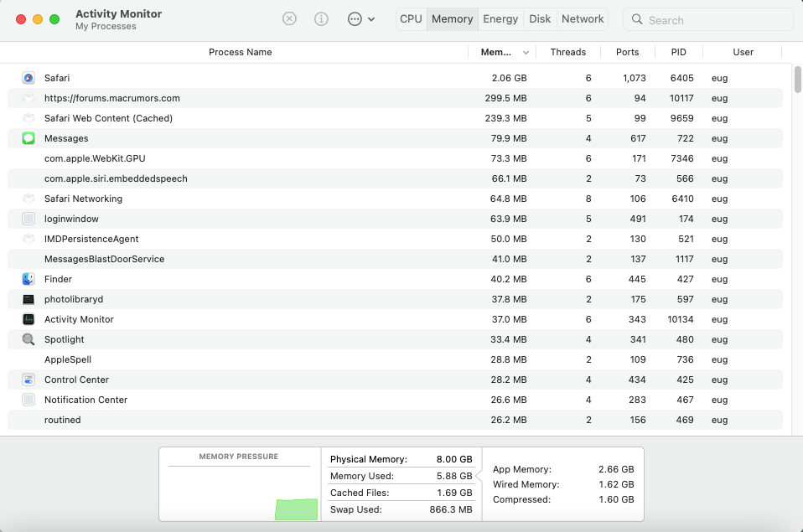Click the green memory pressure graph
This screenshot has width=803, height=532.
[x=297, y=509]
